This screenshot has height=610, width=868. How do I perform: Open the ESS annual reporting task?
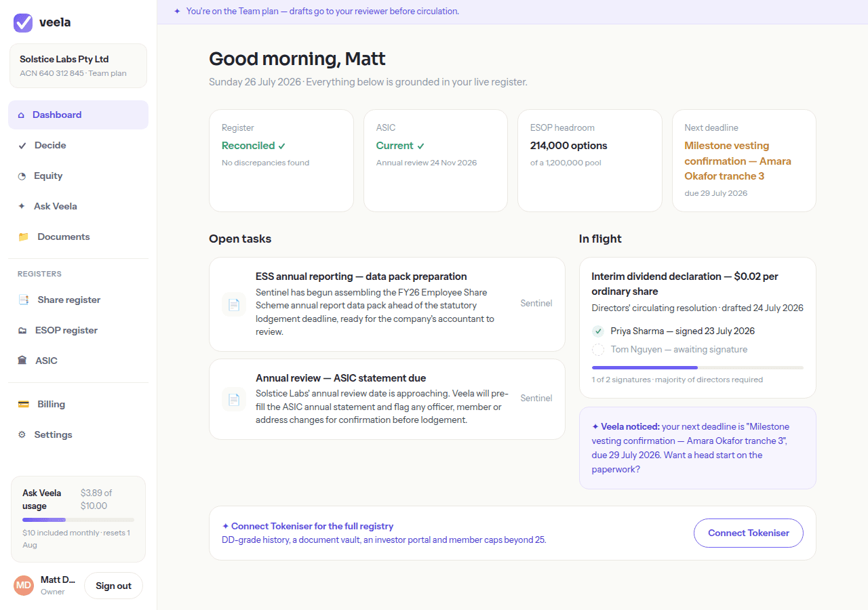(387, 304)
